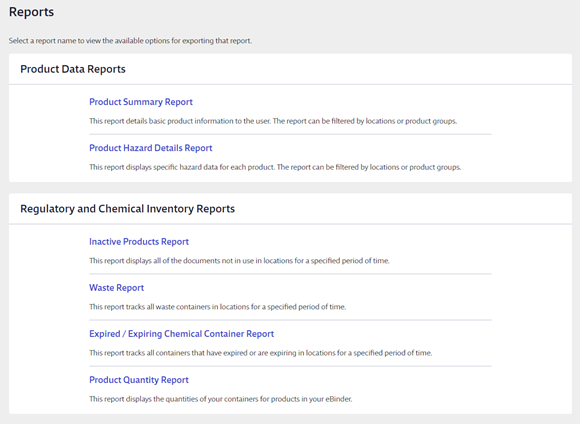Click the expired containers tracking description

pyautogui.click(x=260, y=353)
